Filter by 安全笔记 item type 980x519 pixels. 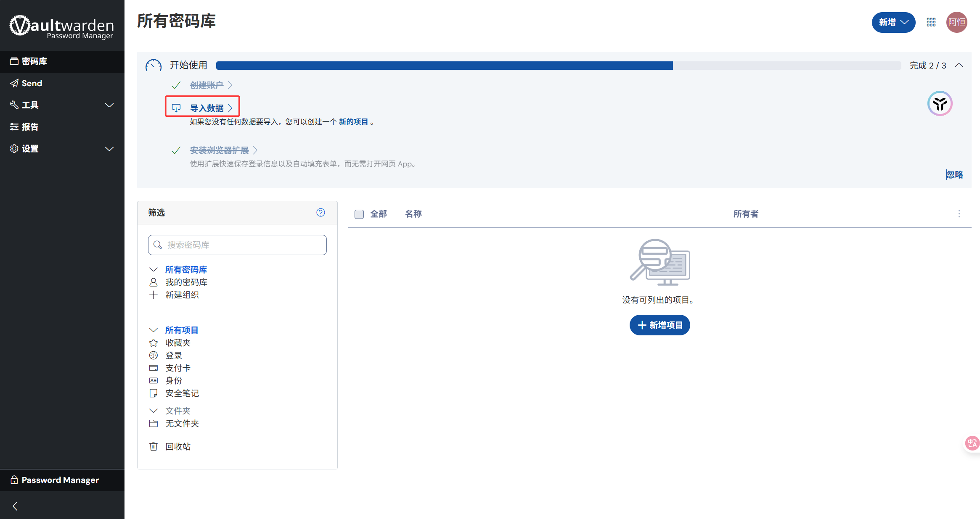[182, 393]
